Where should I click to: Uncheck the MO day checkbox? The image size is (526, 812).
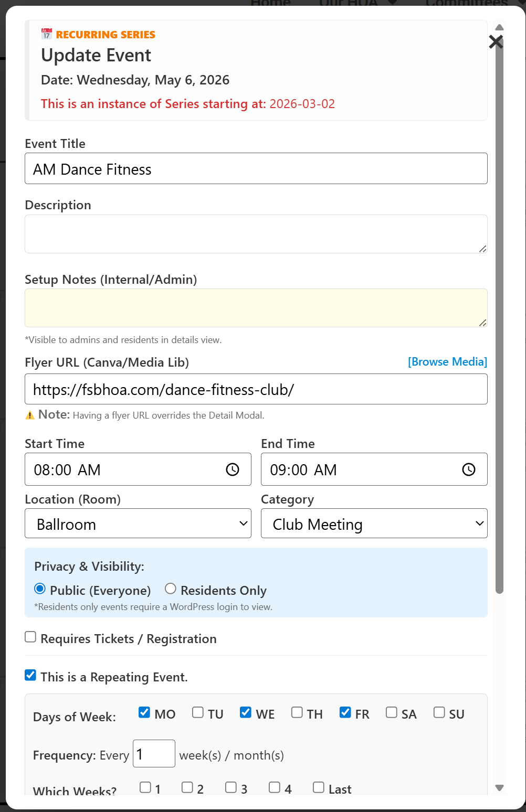[144, 712]
